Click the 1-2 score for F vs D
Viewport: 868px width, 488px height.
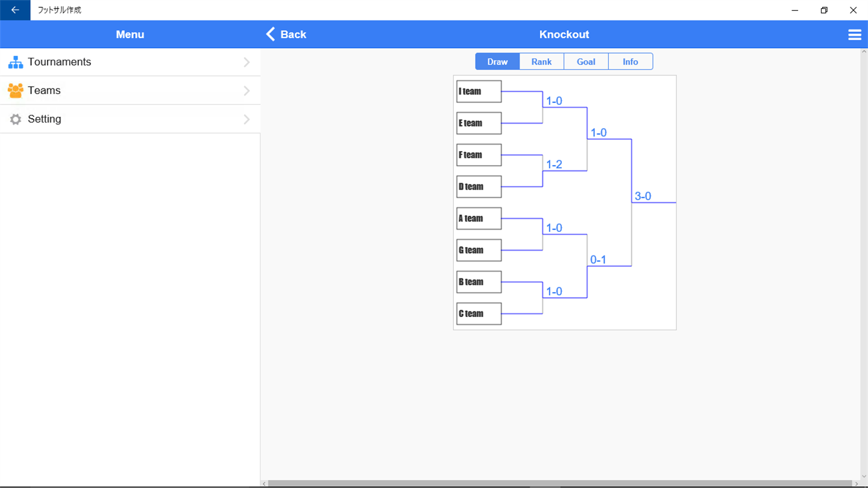point(554,164)
